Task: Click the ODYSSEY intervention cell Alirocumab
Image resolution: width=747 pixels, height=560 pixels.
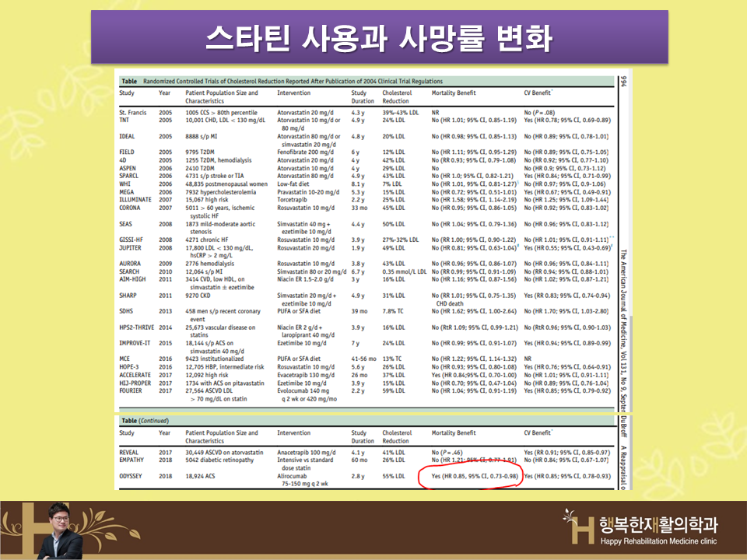Action: tap(292, 476)
